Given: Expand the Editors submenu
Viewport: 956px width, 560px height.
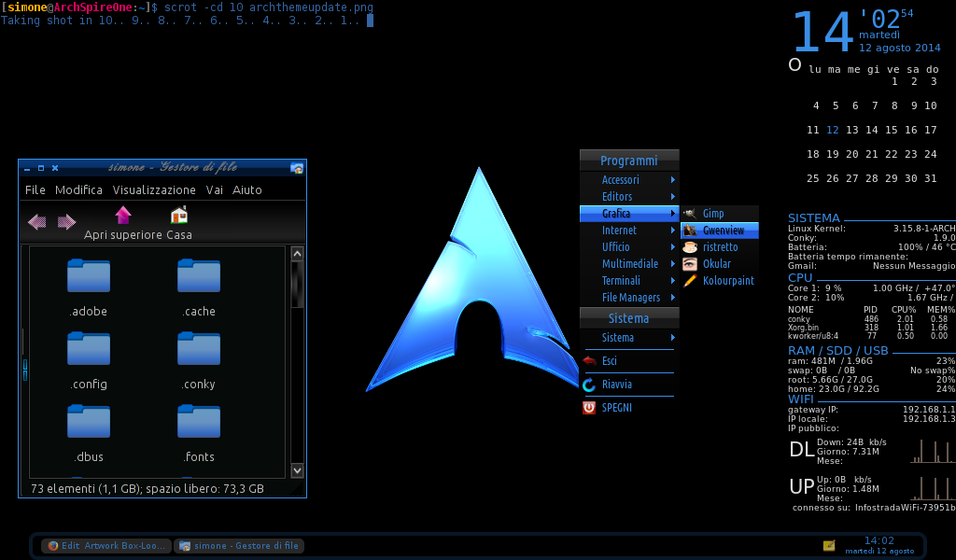Looking at the screenshot, I should [629, 197].
